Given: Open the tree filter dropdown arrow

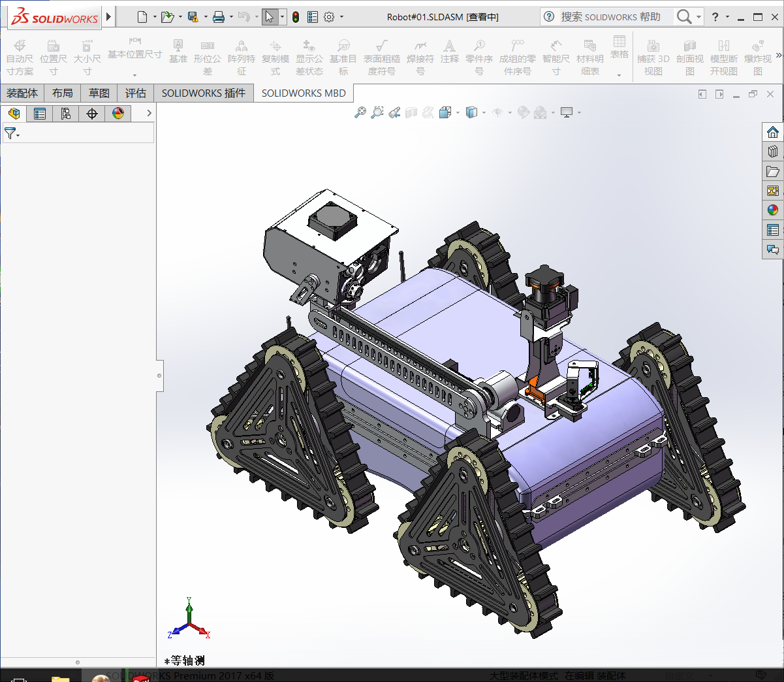Looking at the screenshot, I should pos(18,135).
